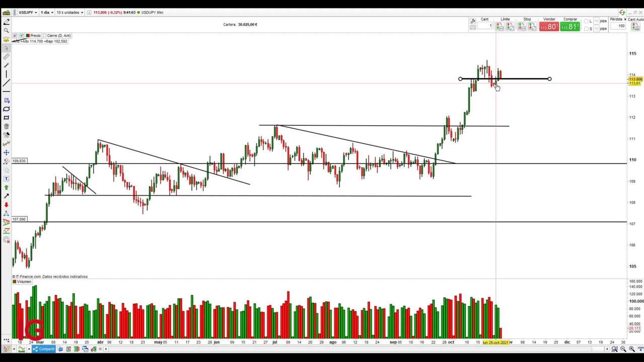Image resolution: width=644 pixels, height=362 pixels.
Task: Click the L pips input field
Action: (597, 21)
